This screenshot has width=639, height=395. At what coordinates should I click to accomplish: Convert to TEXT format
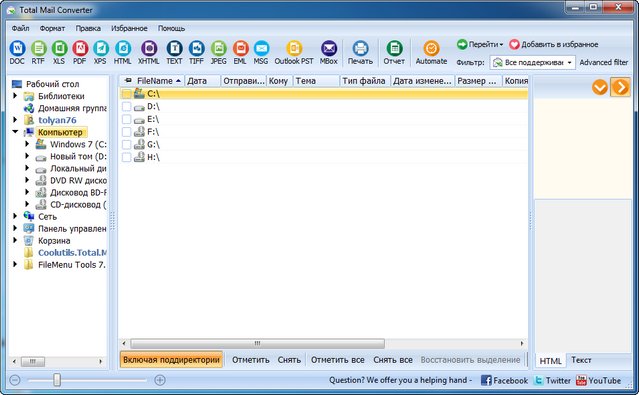click(x=174, y=53)
